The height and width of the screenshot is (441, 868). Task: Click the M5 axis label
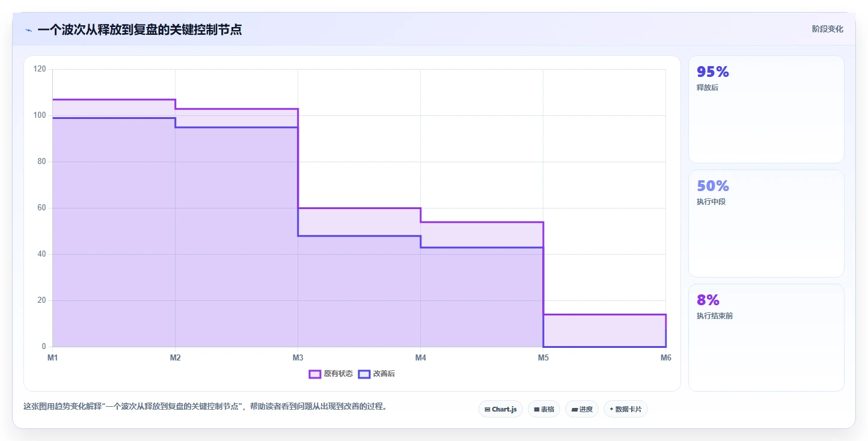[543, 357]
